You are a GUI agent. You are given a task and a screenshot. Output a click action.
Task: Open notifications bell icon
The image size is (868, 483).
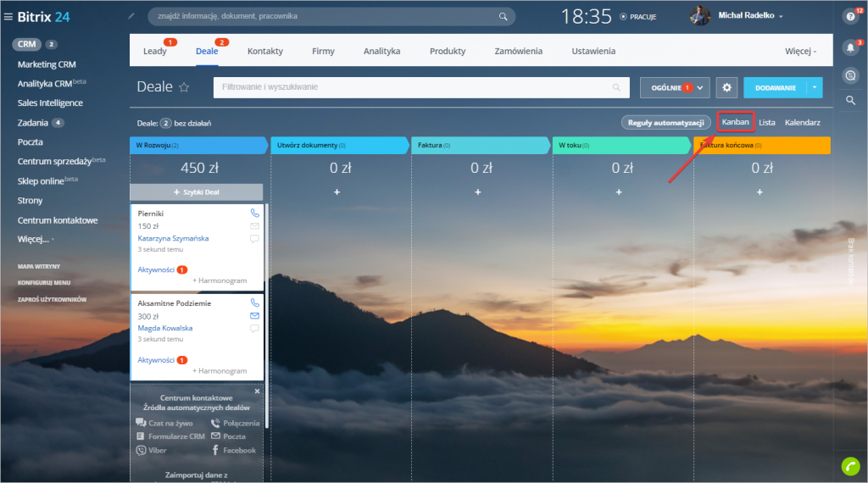coord(850,47)
